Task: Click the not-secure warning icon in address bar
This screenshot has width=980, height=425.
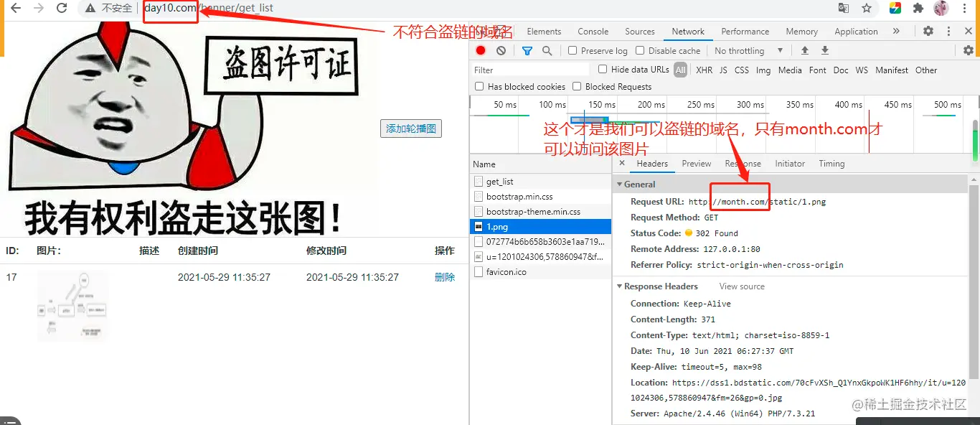Action: tap(90, 9)
